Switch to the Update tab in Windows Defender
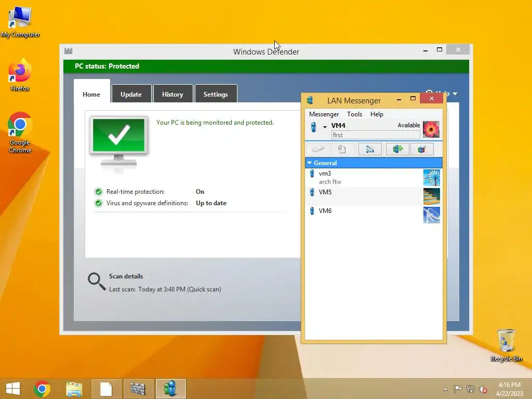 (x=131, y=95)
